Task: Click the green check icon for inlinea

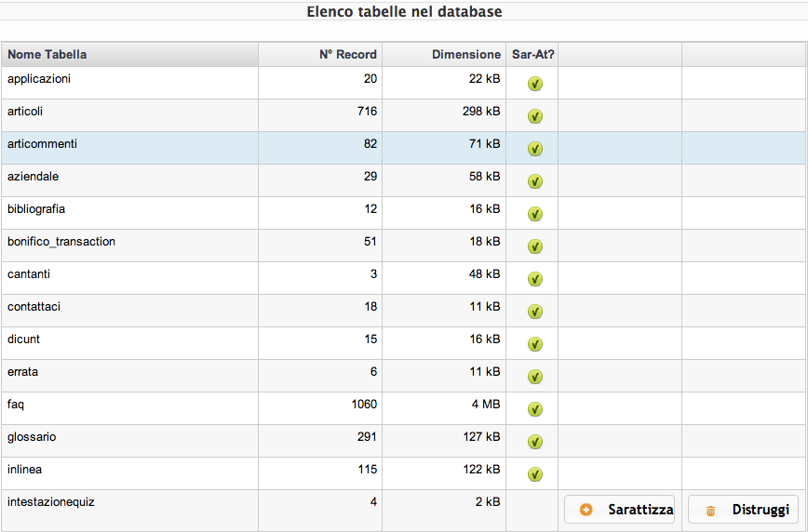Action: 535,473
